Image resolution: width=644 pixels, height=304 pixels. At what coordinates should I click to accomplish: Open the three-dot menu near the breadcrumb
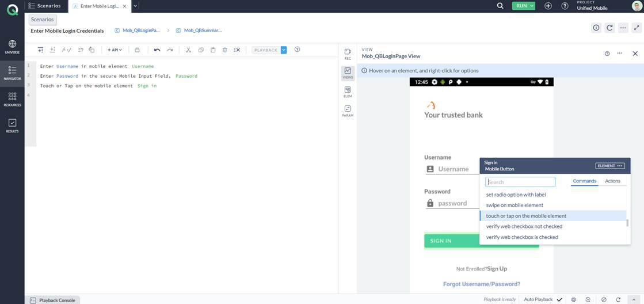pos(623,28)
